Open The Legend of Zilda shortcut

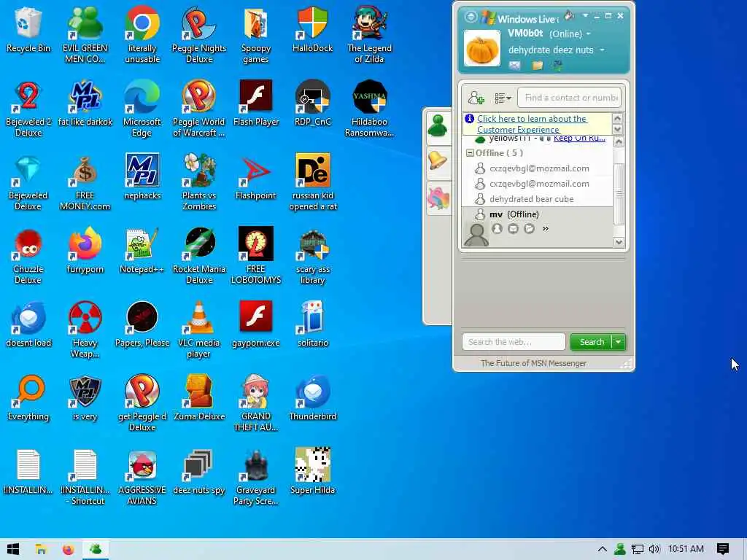(369, 35)
